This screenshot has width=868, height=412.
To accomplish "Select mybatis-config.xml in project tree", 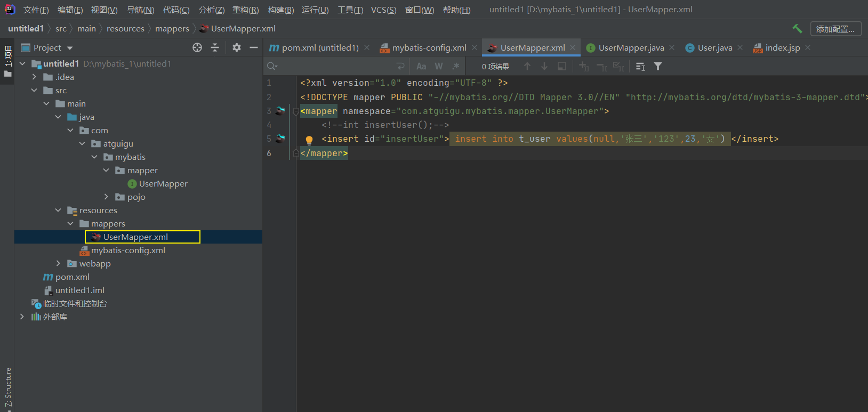I will [128, 250].
